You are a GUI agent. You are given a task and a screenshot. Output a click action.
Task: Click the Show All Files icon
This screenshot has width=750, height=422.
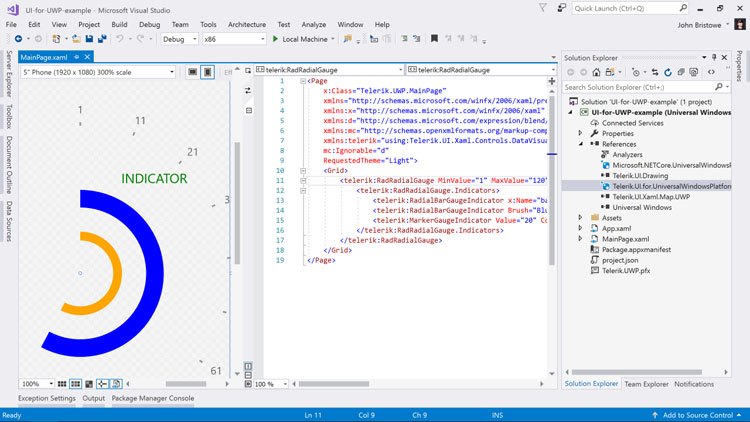click(694, 72)
